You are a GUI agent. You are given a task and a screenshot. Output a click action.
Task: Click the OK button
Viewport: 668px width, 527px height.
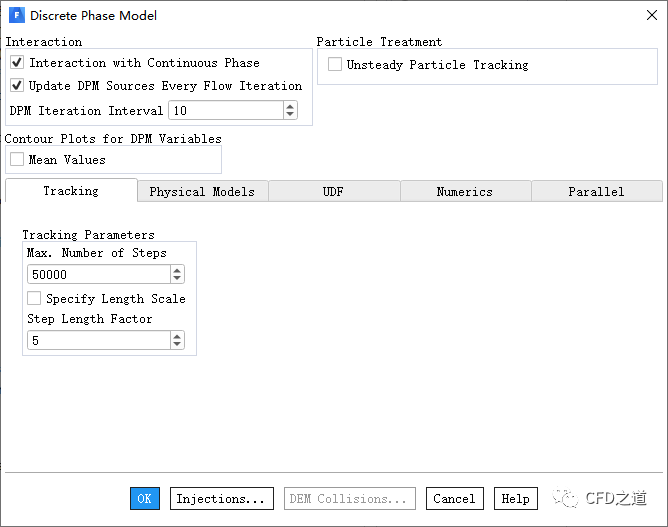pyautogui.click(x=145, y=498)
